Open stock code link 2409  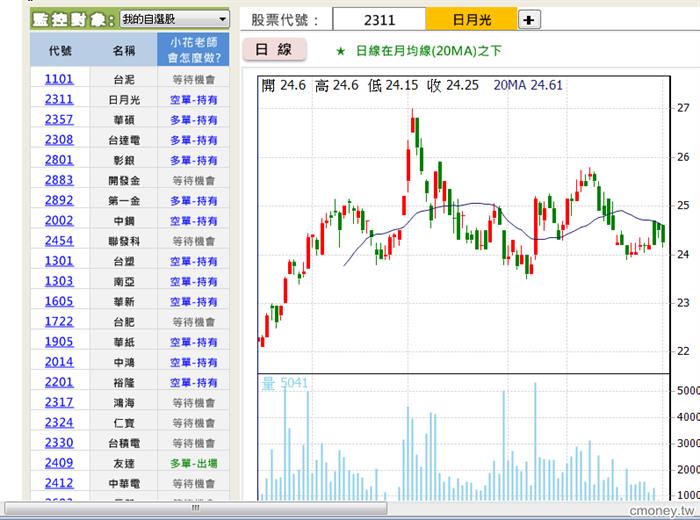[x=59, y=463]
